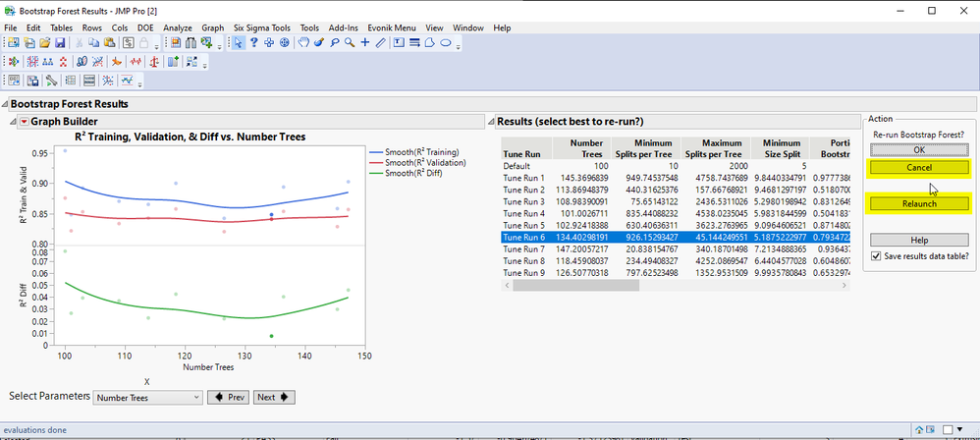Select Tune Run 3 row
Viewport: 980px width, 440px height.
[x=523, y=201]
